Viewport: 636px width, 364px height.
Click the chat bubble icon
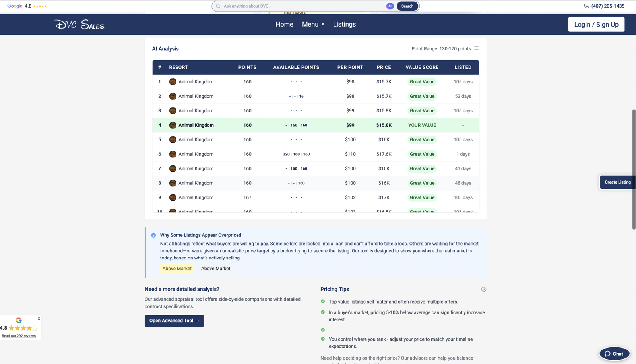pyautogui.click(x=607, y=354)
